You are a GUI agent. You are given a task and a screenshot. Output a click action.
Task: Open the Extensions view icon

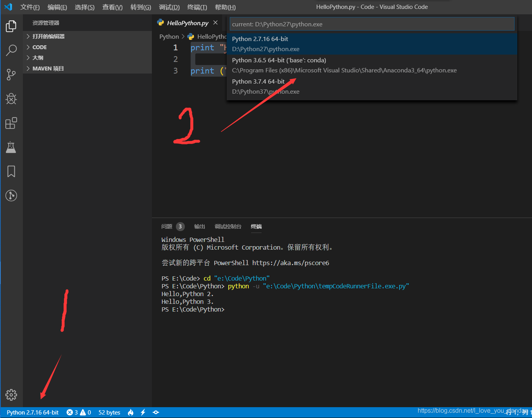11,123
